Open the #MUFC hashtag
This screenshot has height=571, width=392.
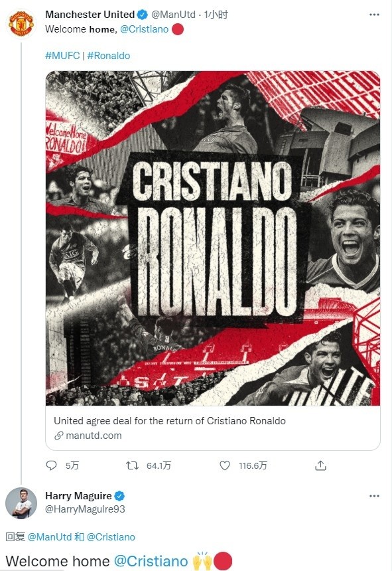[x=62, y=56]
